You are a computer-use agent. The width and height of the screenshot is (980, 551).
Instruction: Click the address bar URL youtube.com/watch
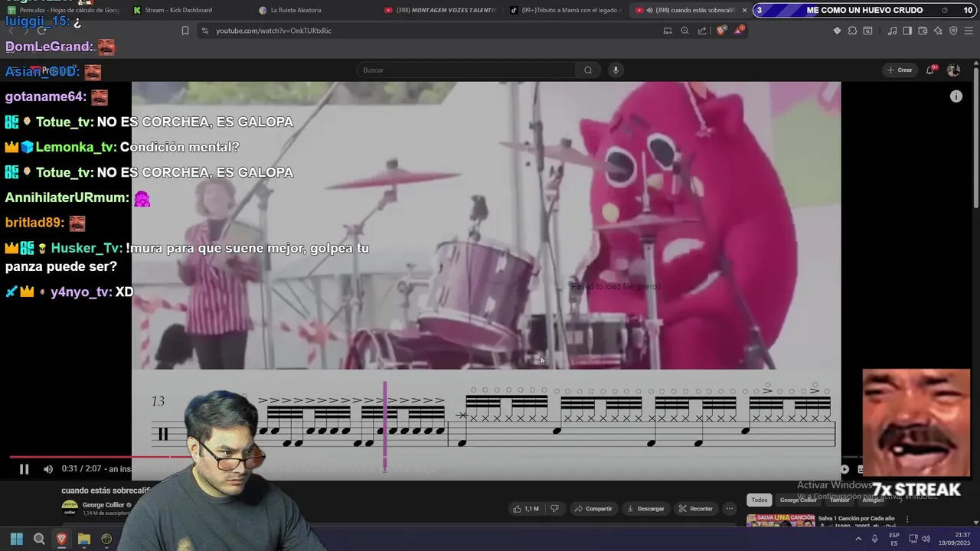(273, 31)
